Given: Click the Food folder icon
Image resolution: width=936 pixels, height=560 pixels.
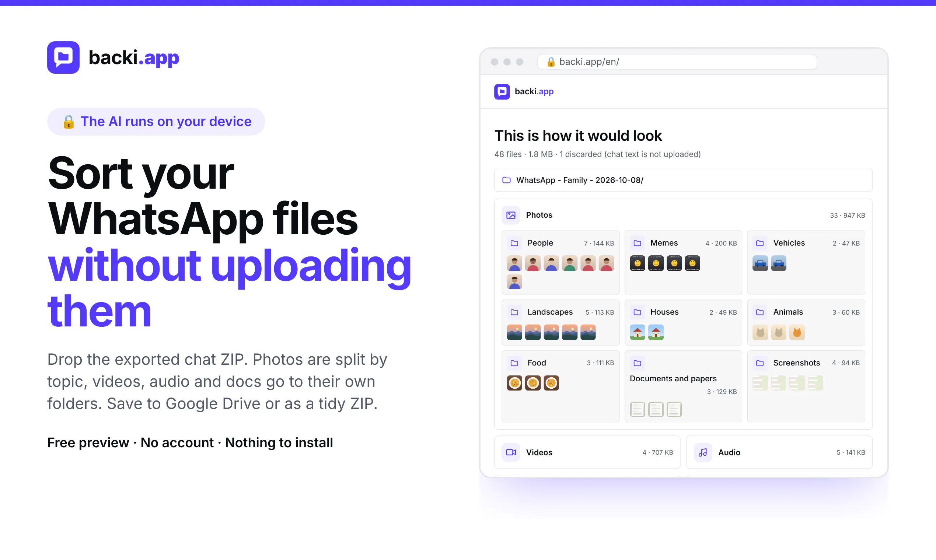Looking at the screenshot, I should (514, 363).
